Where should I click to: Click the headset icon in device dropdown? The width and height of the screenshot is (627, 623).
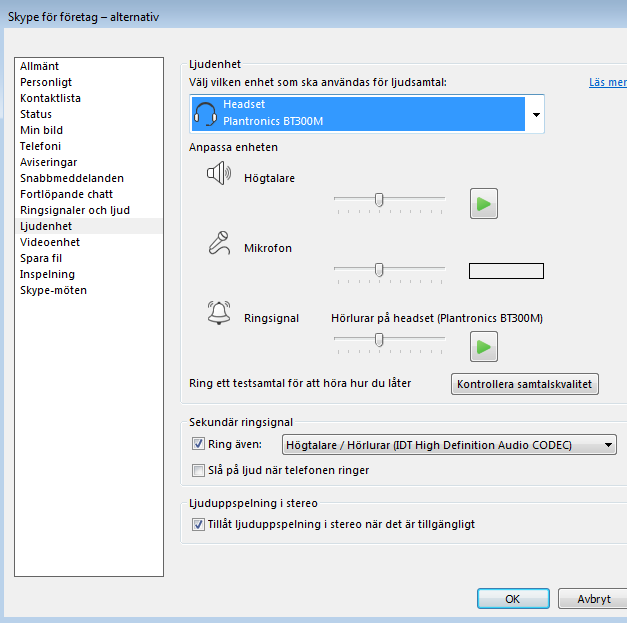pos(206,114)
